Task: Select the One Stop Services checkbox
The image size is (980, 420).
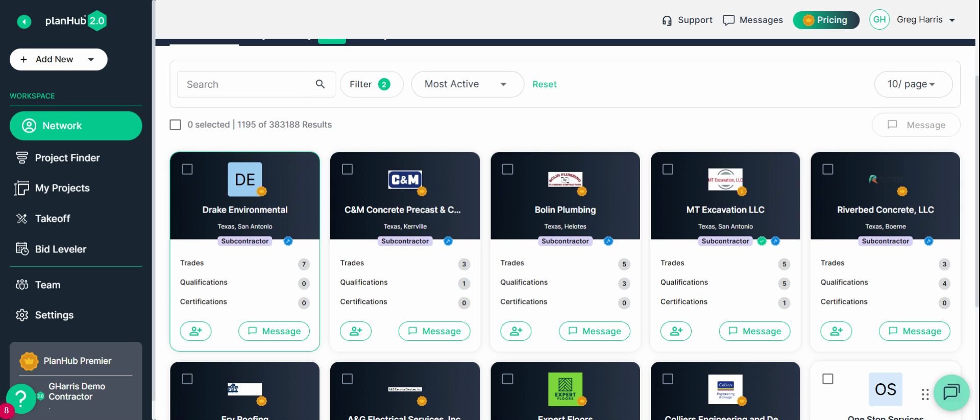Action: (x=828, y=379)
